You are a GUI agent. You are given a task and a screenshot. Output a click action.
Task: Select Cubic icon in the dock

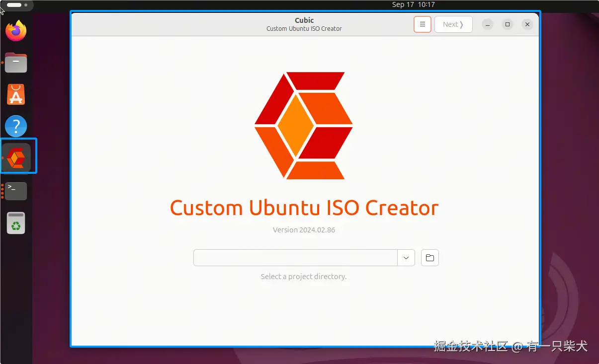[x=16, y=158]
